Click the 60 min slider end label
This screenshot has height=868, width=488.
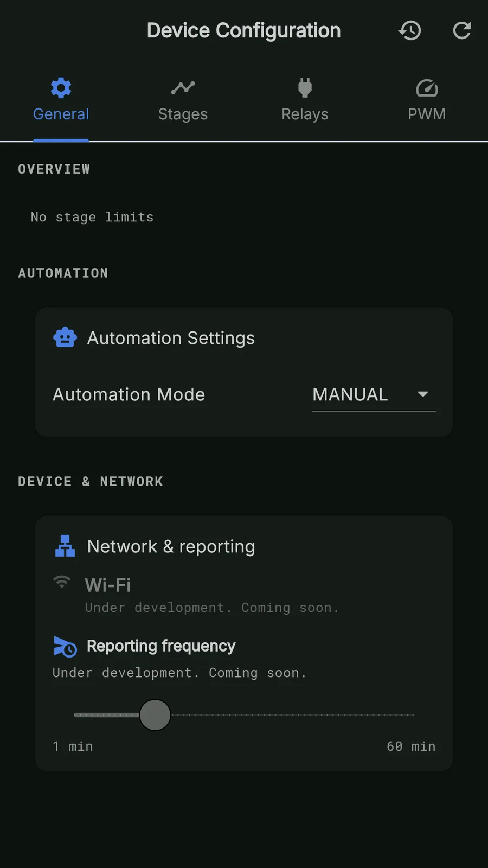pos(410,746)
